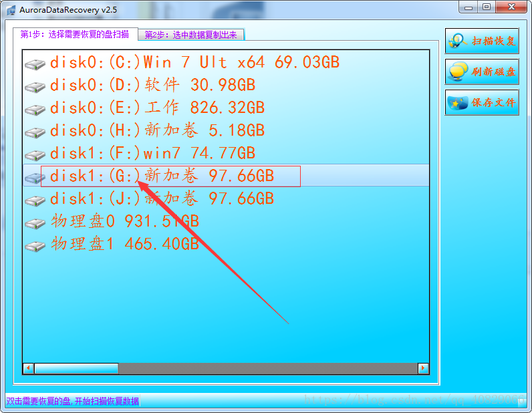Viewport: 532px width, 413px height.
Task: Click the drive icon beside 物理盘0
Action: [x=35, y=223]
